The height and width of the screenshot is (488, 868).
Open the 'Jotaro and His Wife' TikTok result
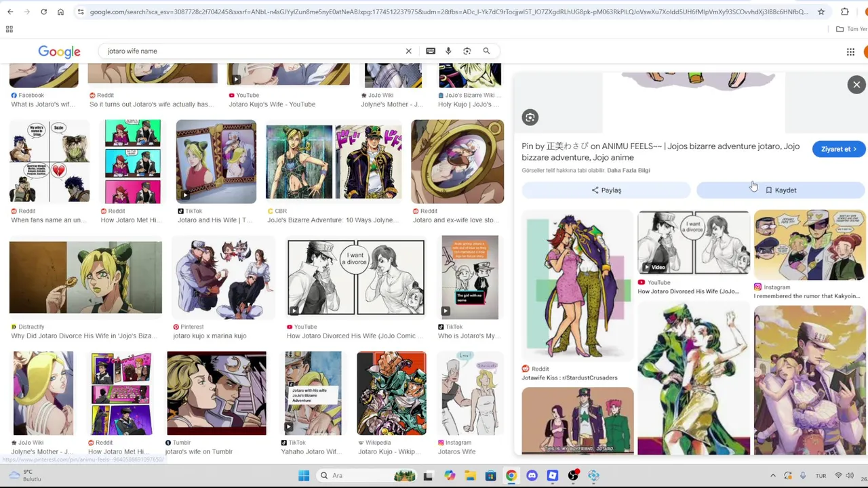216,161
